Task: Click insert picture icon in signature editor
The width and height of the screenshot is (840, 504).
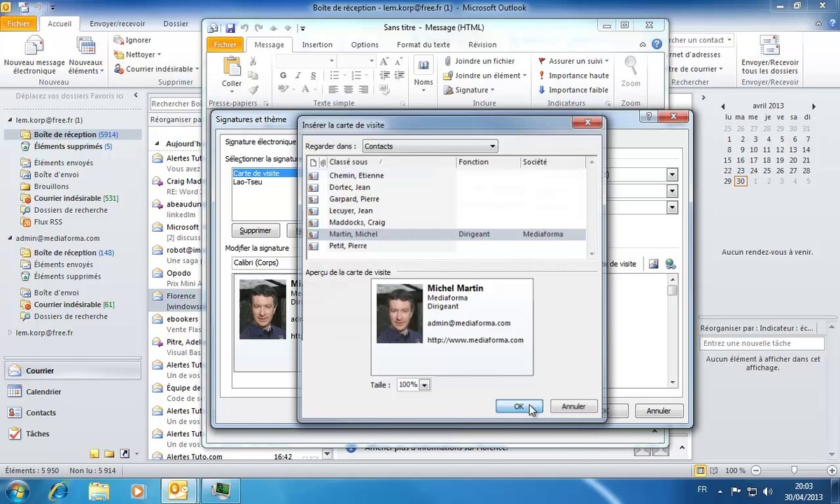Action: [x=654, y=264]
